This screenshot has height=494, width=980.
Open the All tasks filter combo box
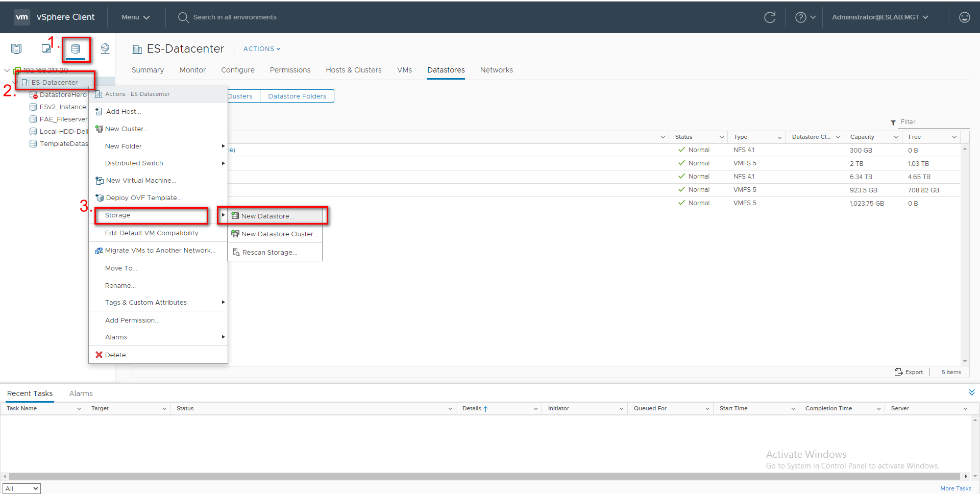coord(21,488)
